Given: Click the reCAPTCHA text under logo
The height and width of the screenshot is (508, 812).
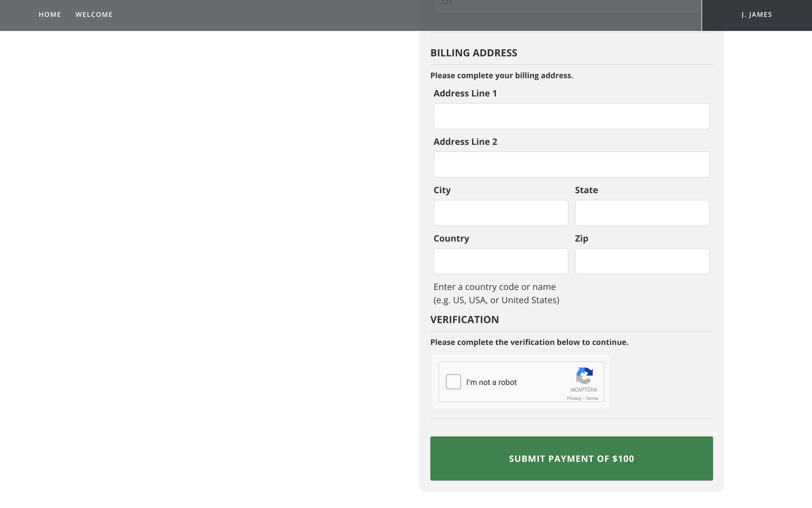Looking at the screenshot, I should (583, 390).
